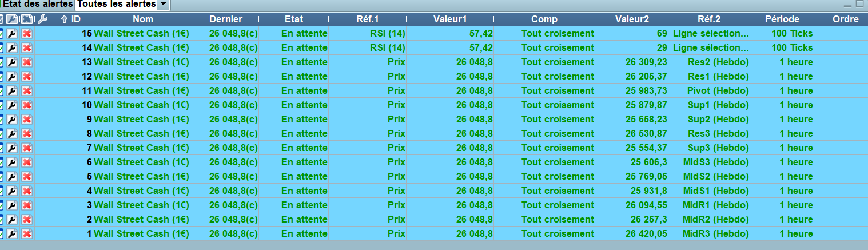This screenshot has height=250, width=868.
Task: Remove alert 1 with its red X
Action: [26, 234]
